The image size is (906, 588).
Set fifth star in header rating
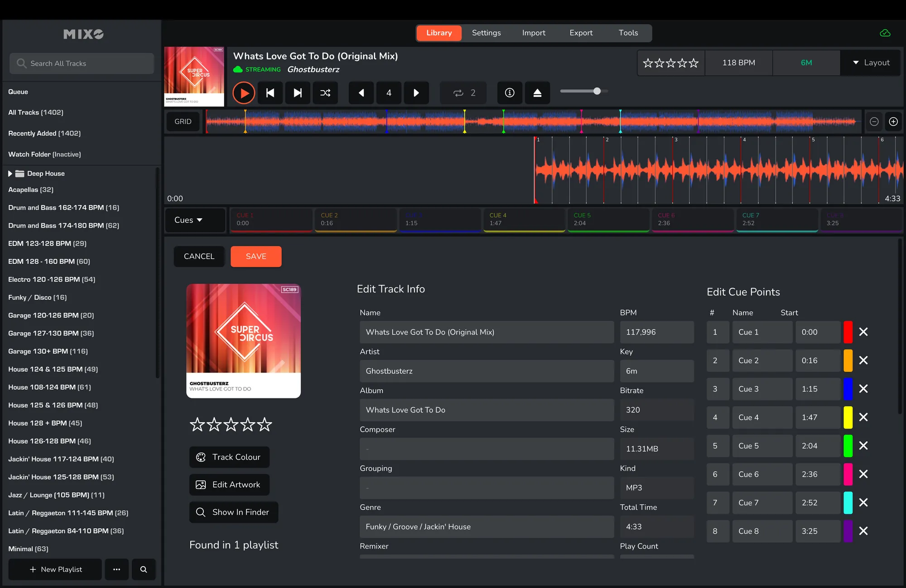click(694, 63)
